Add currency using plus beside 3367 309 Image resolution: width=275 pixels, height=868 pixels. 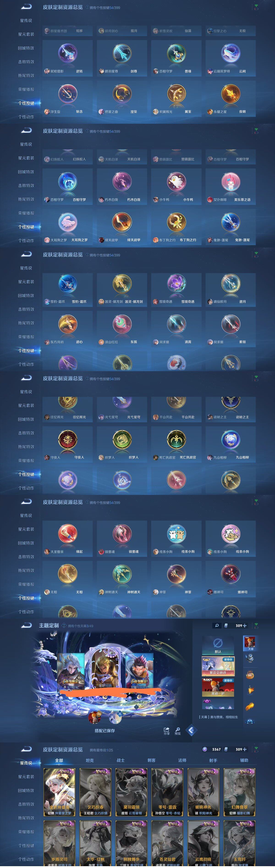pyautogui.click(x=245, y=749)
